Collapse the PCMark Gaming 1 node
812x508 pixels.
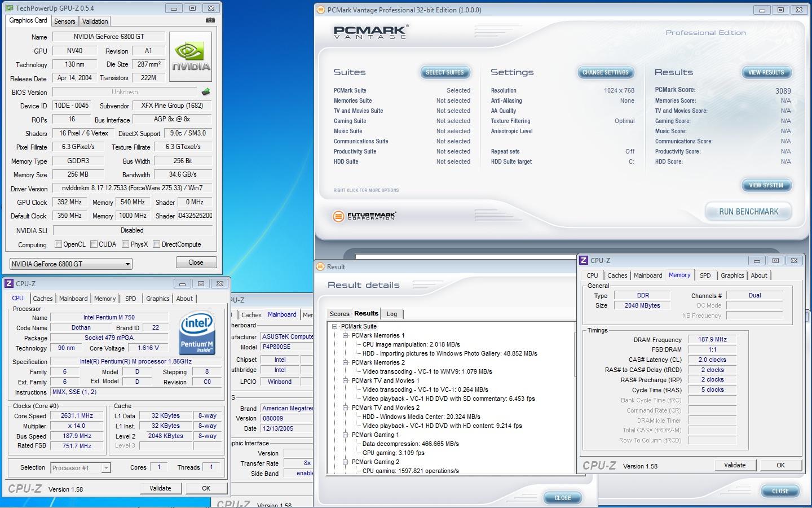(x=345, y=435)
